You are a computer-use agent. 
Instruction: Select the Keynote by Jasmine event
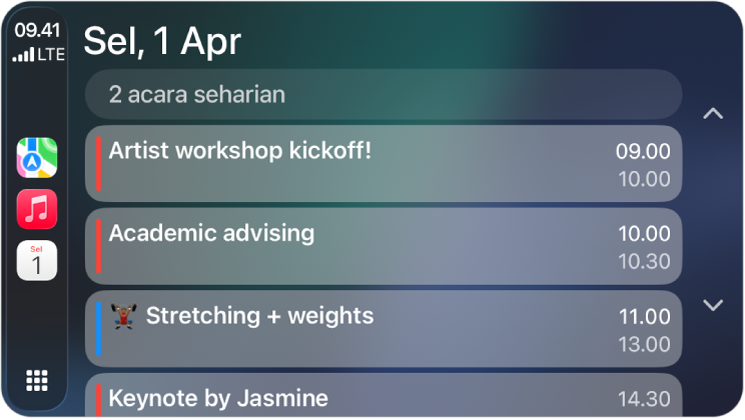[383, 397]
